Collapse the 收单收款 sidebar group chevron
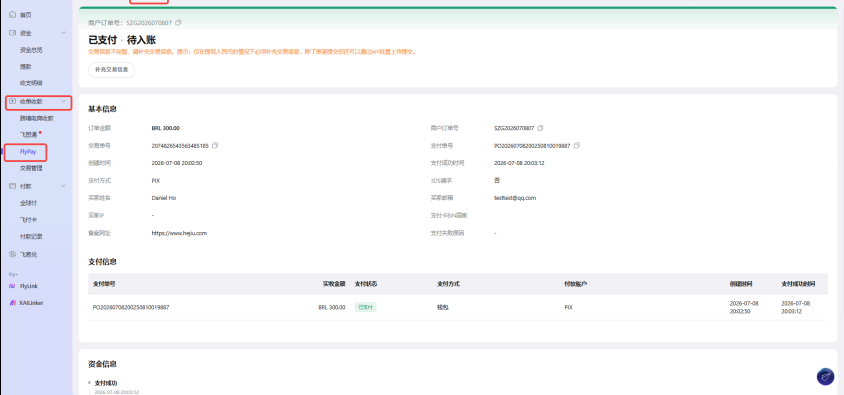 coord(63,101)
